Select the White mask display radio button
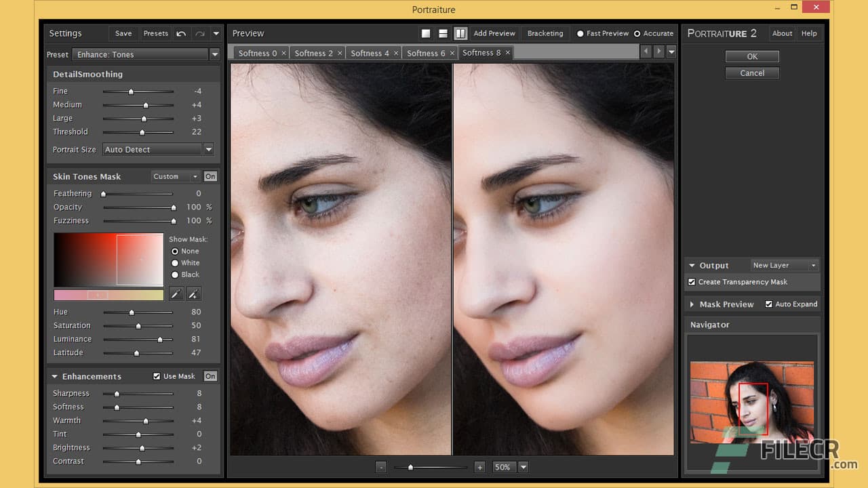This screenshot has height=488, width=868. (x=176, y=263)
